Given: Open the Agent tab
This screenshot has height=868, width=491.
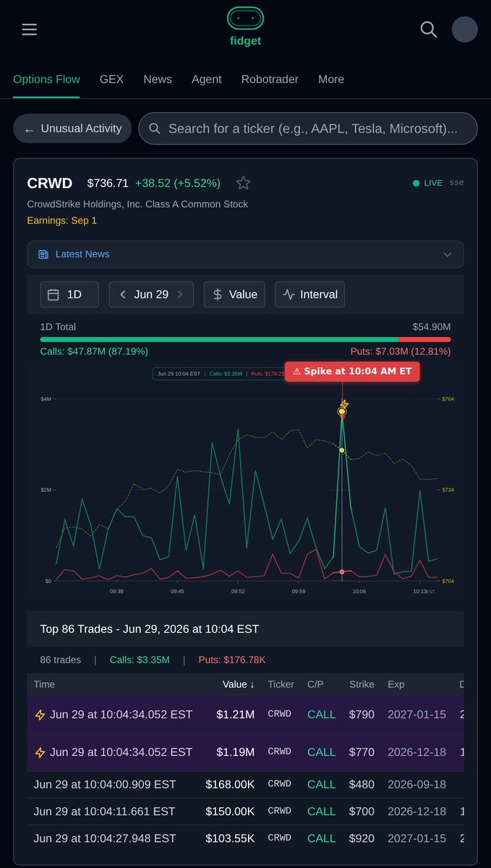Looking at the screenshot, I should [x=207, y=80].
